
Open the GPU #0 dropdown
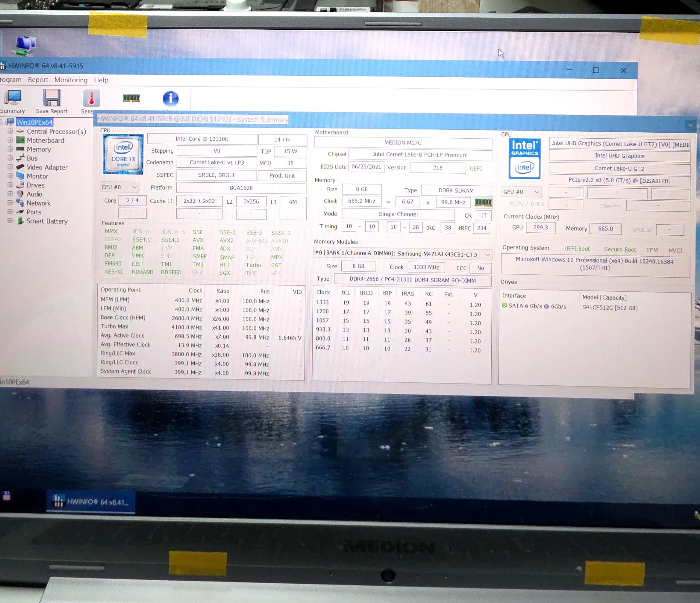(521, 192)
